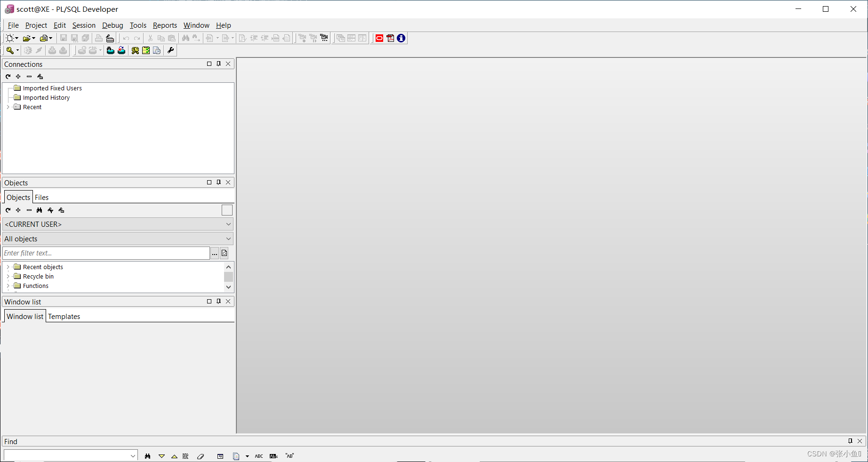Click the Reopen recent files icon
This screenshot has height=462, width=868.
(x=44, y=38)
